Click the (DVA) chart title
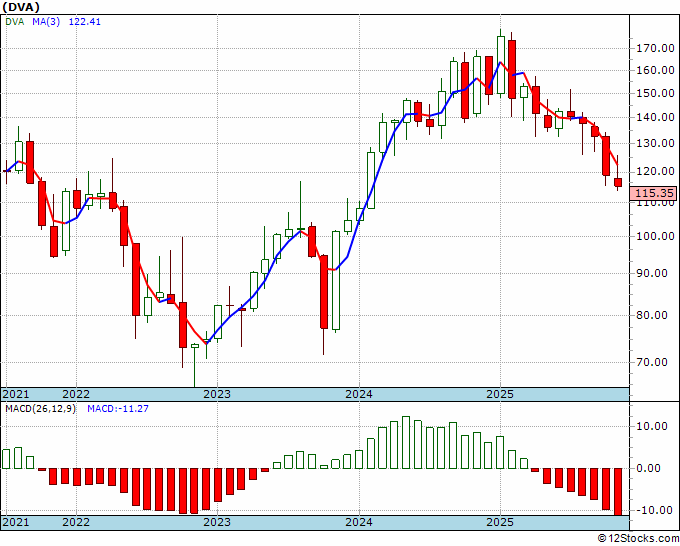Screen dimensions: 680x546 click(21, 7)
